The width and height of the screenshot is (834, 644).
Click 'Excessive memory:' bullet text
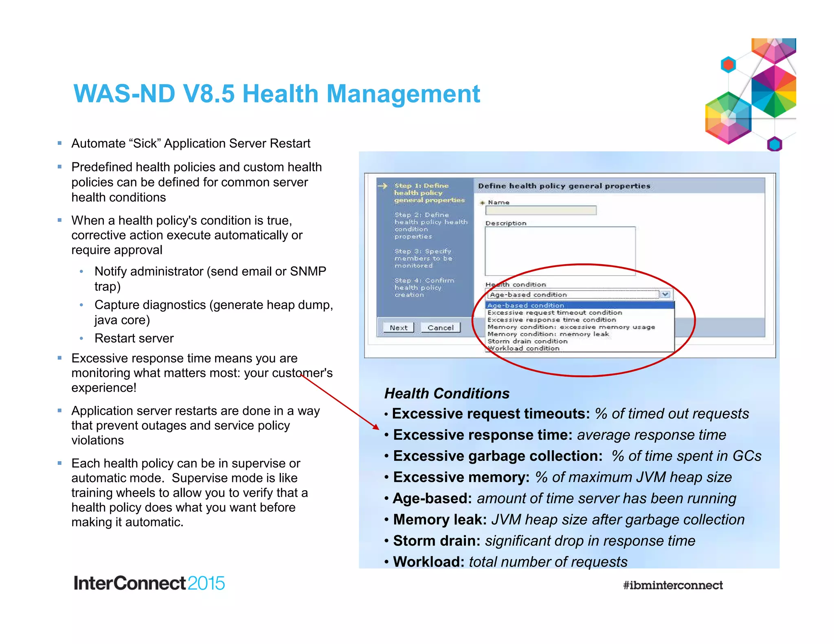tap(461, 477)
